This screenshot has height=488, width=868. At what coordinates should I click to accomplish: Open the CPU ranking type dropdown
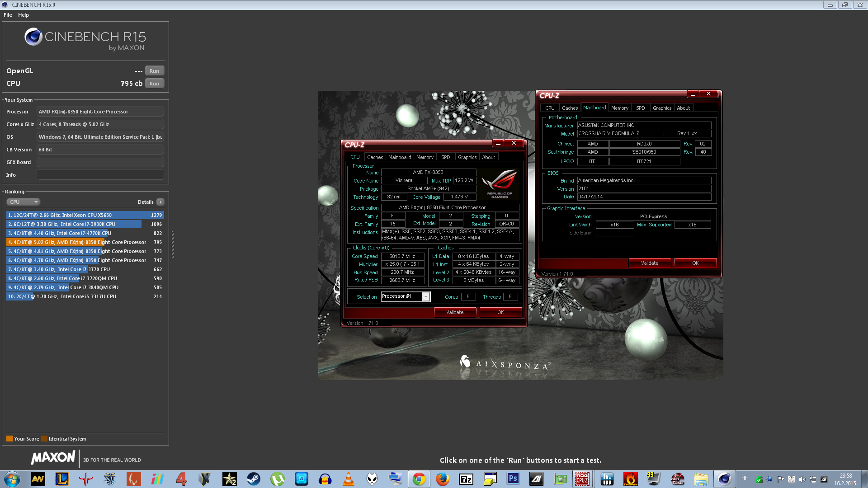24,202
